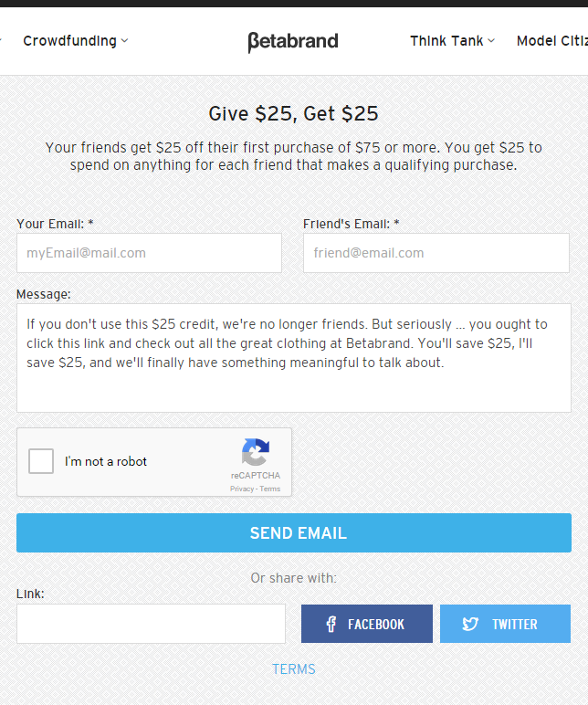The image size is (588, 705).
Task: Click the Twitter bird icon
Action: coord(470,625)
